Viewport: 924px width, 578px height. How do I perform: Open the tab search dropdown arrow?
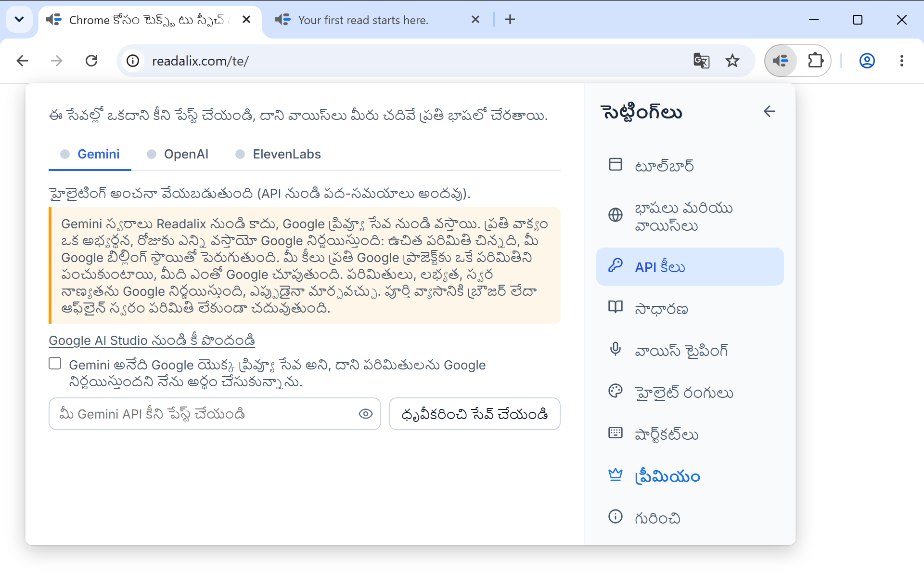[19, 20]
